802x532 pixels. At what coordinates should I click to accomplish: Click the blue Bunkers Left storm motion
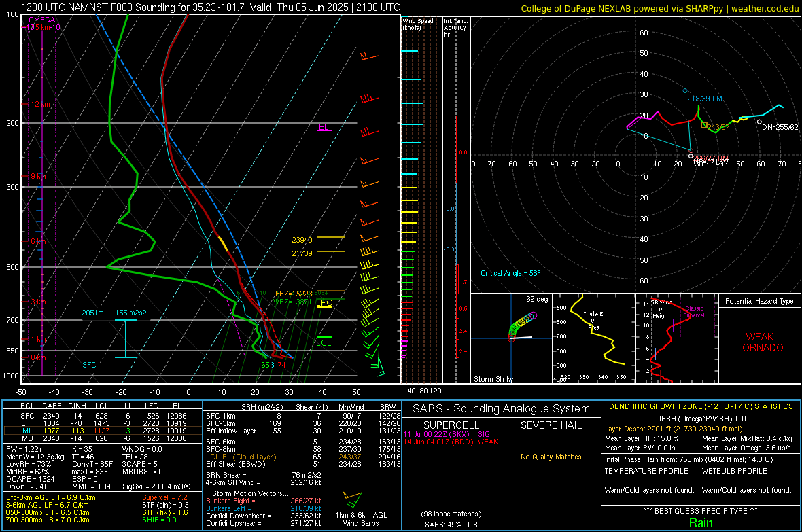(x=264, y=508)
